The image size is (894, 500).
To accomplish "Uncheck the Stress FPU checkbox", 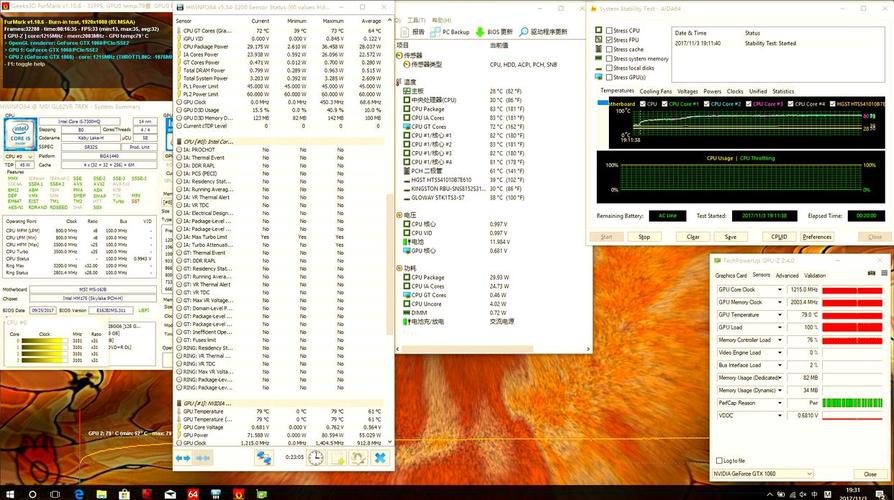I will click(x=609, y=40).
